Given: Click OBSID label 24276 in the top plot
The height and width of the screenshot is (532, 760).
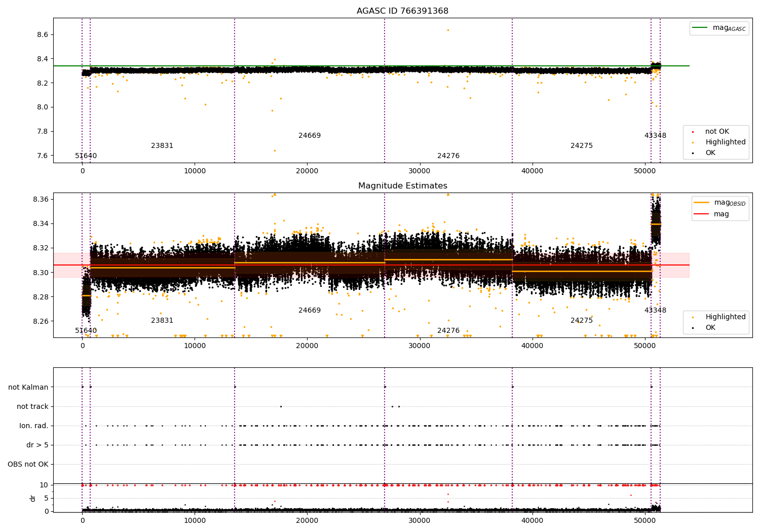Looking at the screenshot, I should coord(448,156).
